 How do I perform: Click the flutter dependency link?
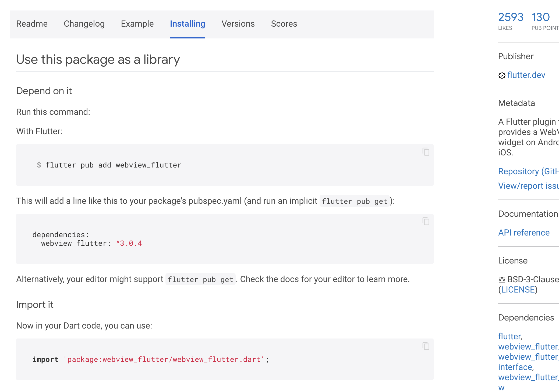click(510, 336)
